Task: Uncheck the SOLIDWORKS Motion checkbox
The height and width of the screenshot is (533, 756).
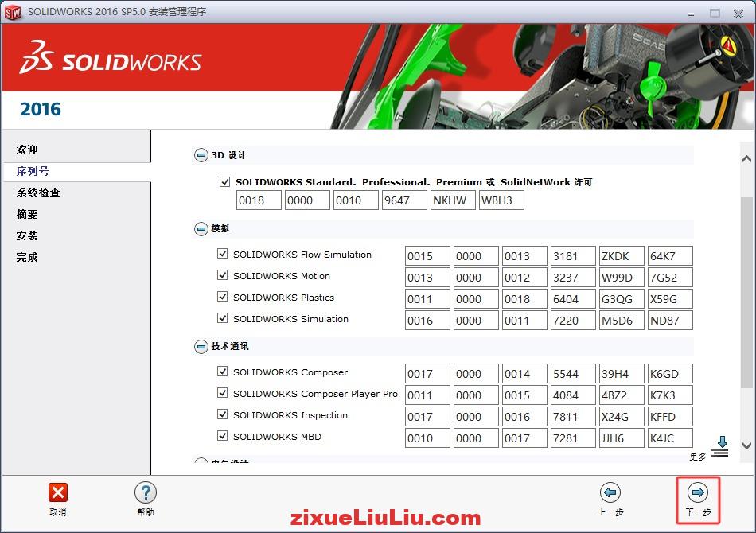Action: pos(224,276)
